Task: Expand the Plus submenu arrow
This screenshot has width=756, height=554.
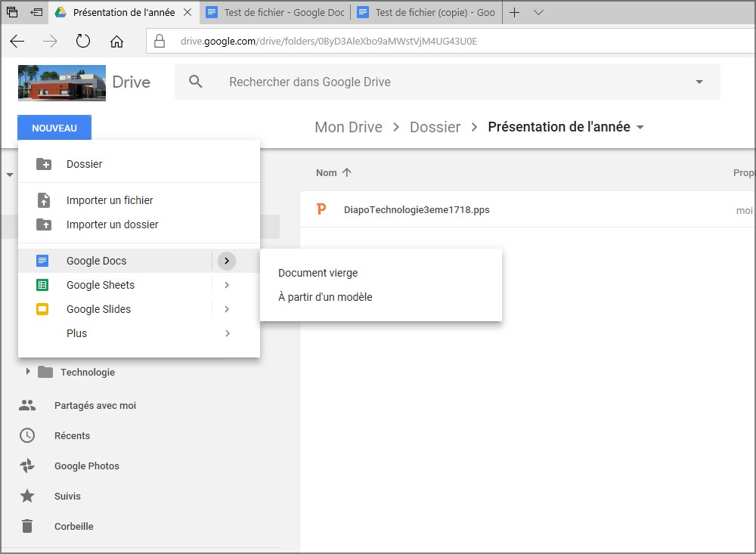Action: click(x=227, y=333)
